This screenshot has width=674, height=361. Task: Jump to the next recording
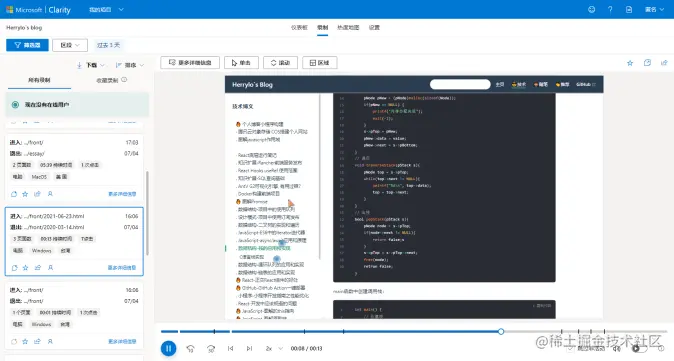[249, 349]
